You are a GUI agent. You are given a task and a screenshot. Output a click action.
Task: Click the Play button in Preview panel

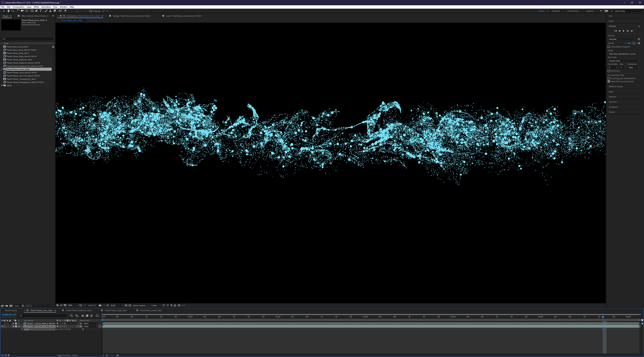point(624,31)
